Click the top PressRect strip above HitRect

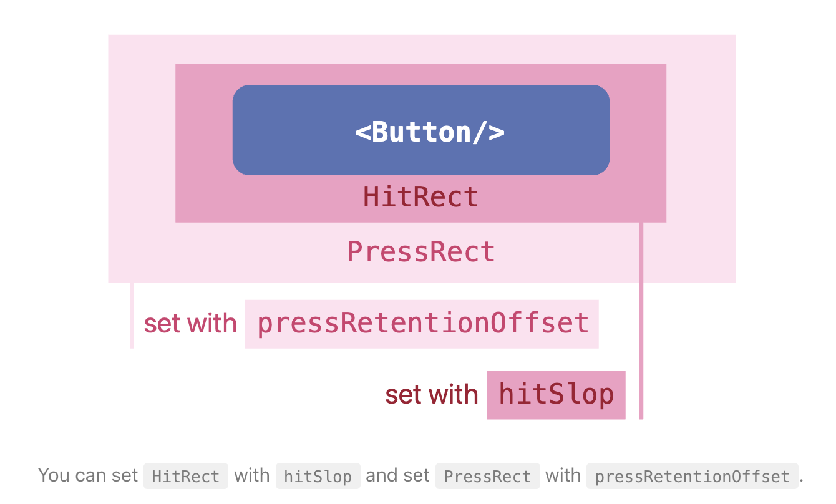[421, 49]
